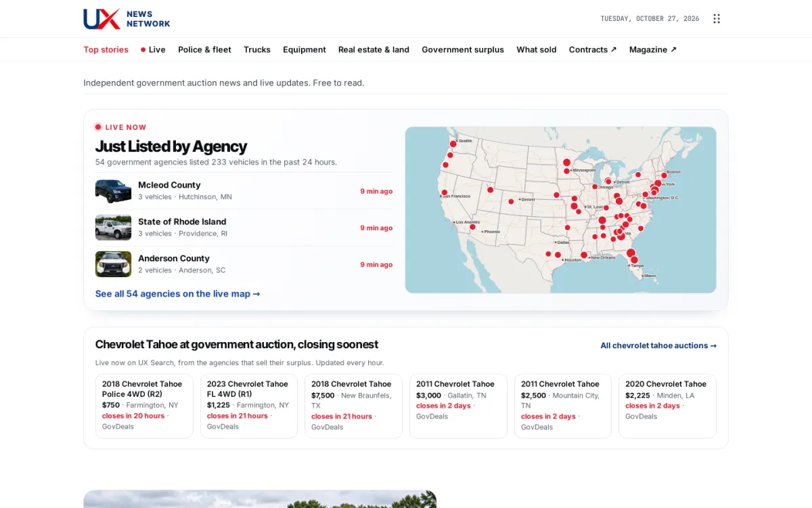812x508 pixels.
Task: Open the What sold page
Action: tap(537, 49)
